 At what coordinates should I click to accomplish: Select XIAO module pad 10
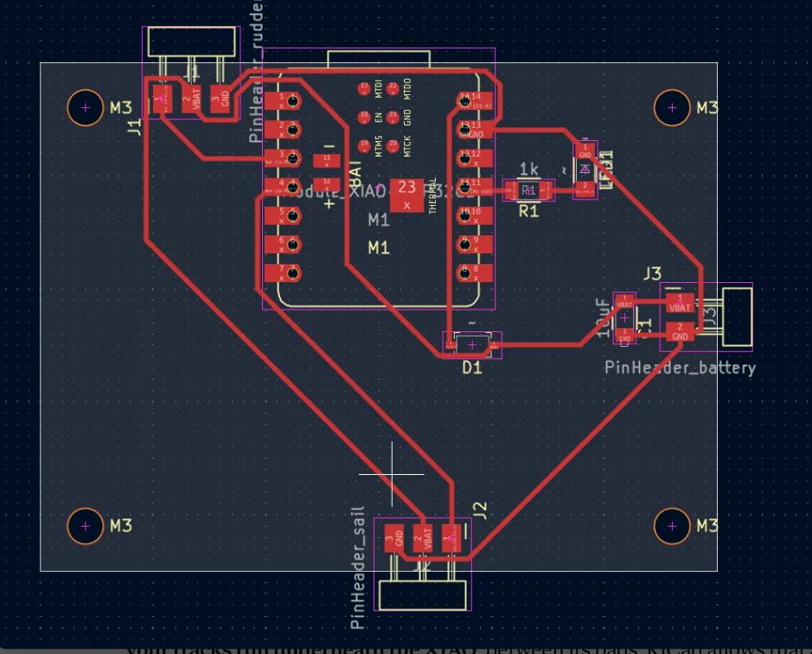click(x=475, y=215)
